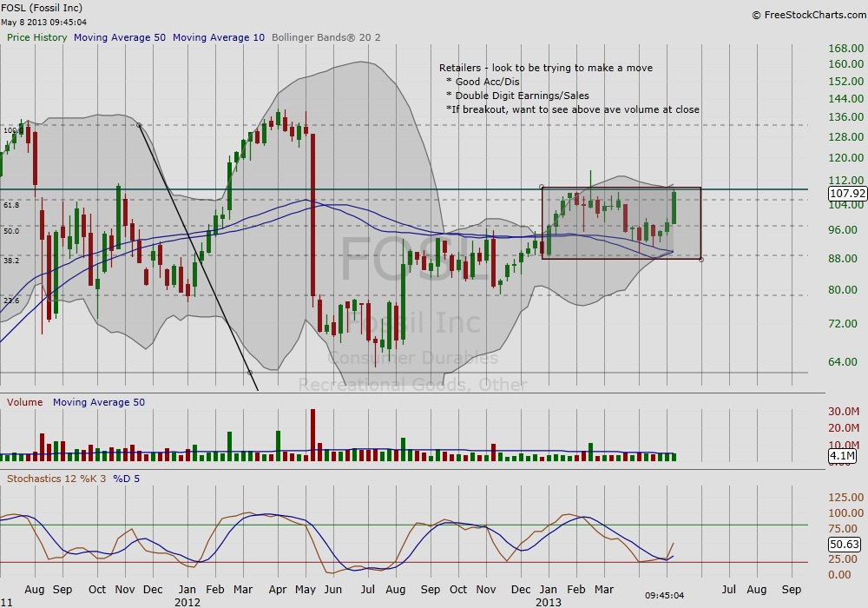Screen dimensions: 868x608
Task: Click the 38.2 Fibonacci level label
Action: (11, 261)
